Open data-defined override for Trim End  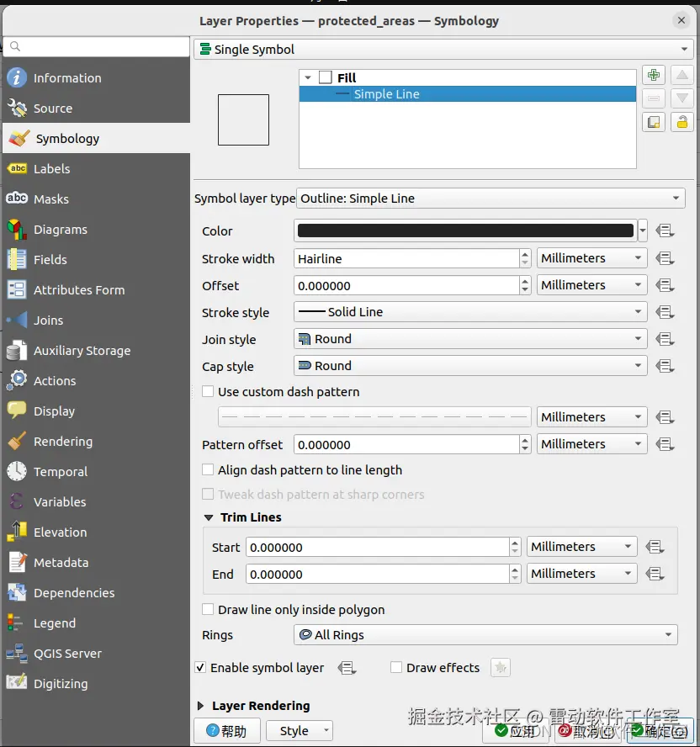[655, 574]
